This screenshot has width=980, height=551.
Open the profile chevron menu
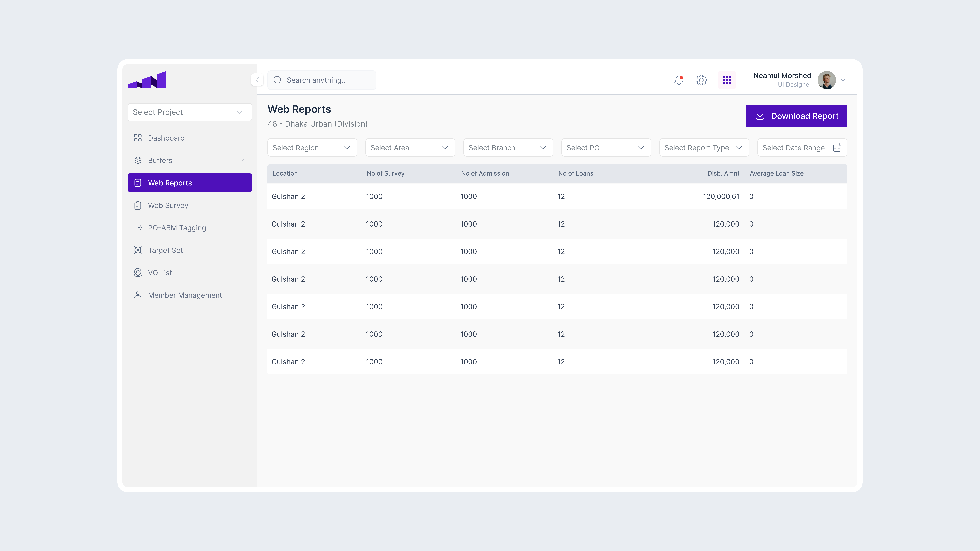point(843,80)
